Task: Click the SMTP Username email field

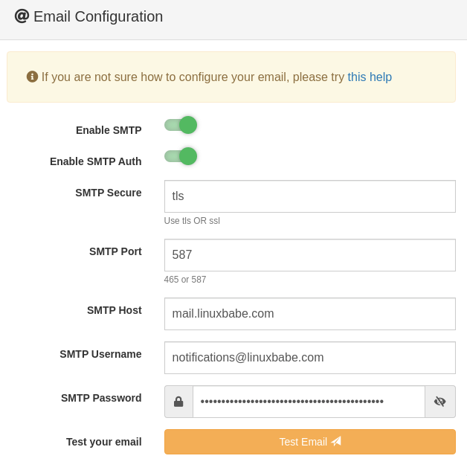Action: [x=309, y=358]
